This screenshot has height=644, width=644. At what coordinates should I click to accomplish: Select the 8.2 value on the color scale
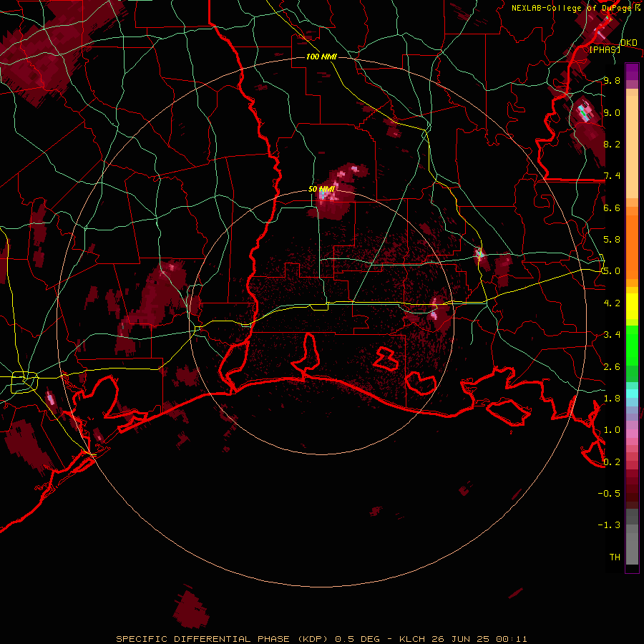(612, 144)
